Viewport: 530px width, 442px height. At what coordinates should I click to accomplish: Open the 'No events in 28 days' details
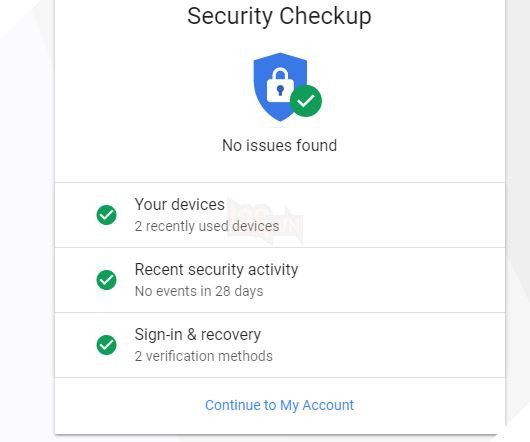tap(199, 291)
